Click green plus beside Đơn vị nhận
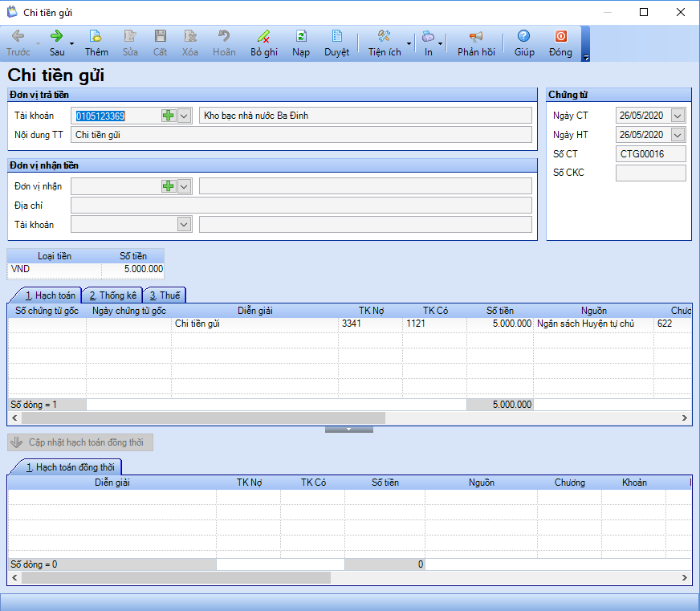This screenshot has height=611, width=700. point(168,186)
